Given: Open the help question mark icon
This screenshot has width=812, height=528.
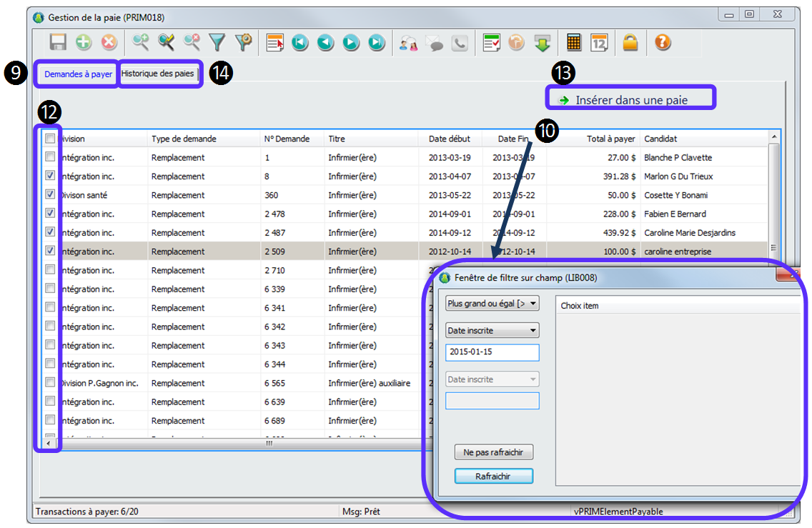Looking at the screenshot, I should pos(663,43).
